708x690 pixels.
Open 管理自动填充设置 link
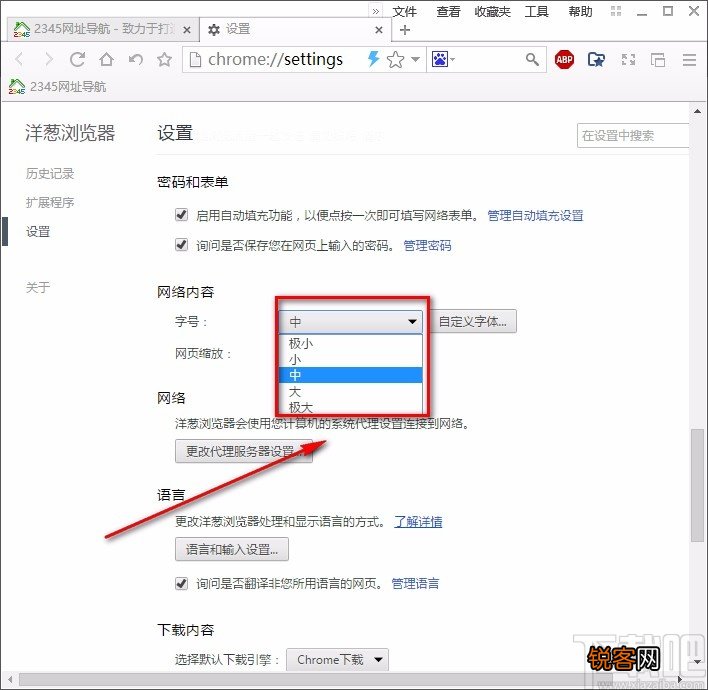[x=536, y=215]
